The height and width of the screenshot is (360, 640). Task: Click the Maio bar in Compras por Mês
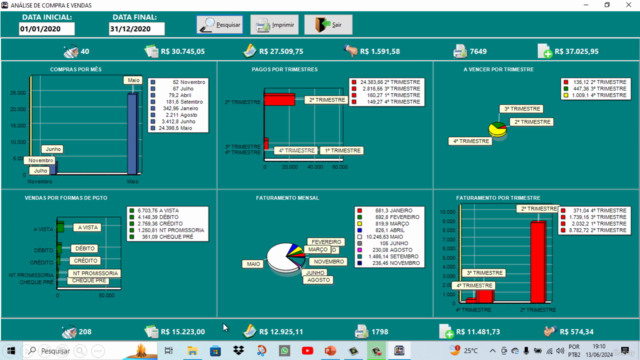click(133, 134)
